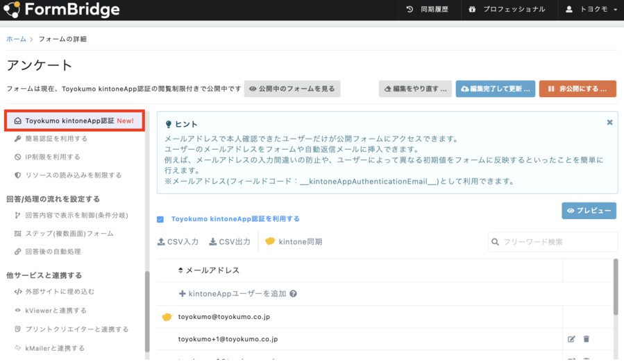Click the 非公開にする button
The width and height of the screenshot is (624, 364).
pyautogui.click(x=577, y=89)
